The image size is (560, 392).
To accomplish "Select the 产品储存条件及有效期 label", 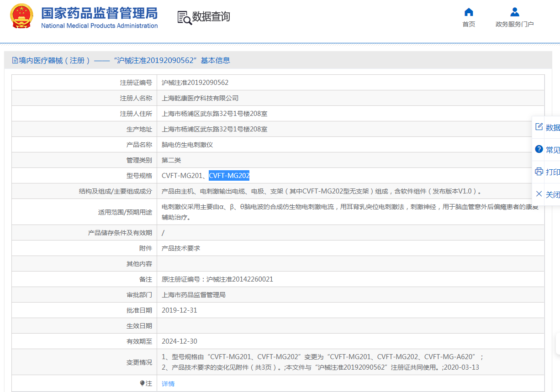I will 120,233.
